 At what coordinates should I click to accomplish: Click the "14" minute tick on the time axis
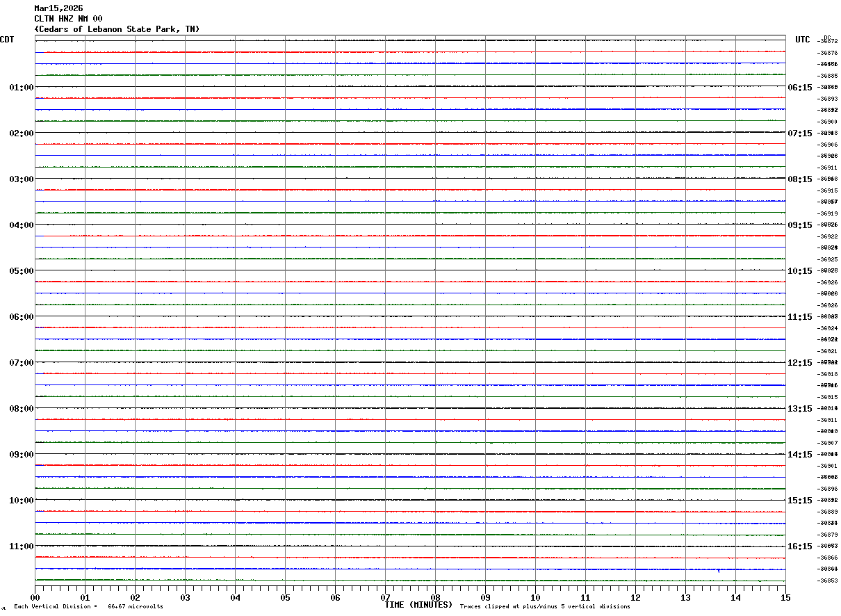pos(735,597)
